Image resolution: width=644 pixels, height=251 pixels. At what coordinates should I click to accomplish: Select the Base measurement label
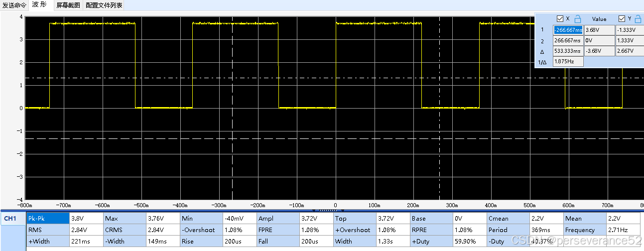(x=431, y=218)
